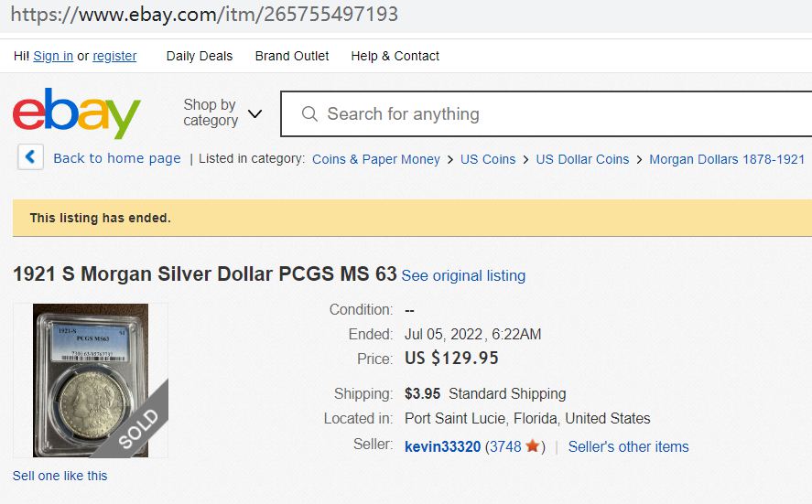
Task: Open US Dollar Coins breadcrumb
Action: tap(582, 159)
